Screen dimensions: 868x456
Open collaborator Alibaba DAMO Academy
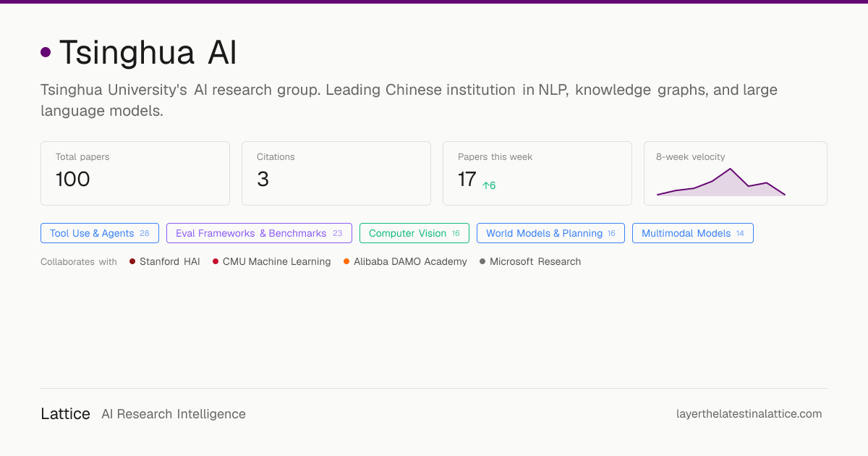click(405, 261)
